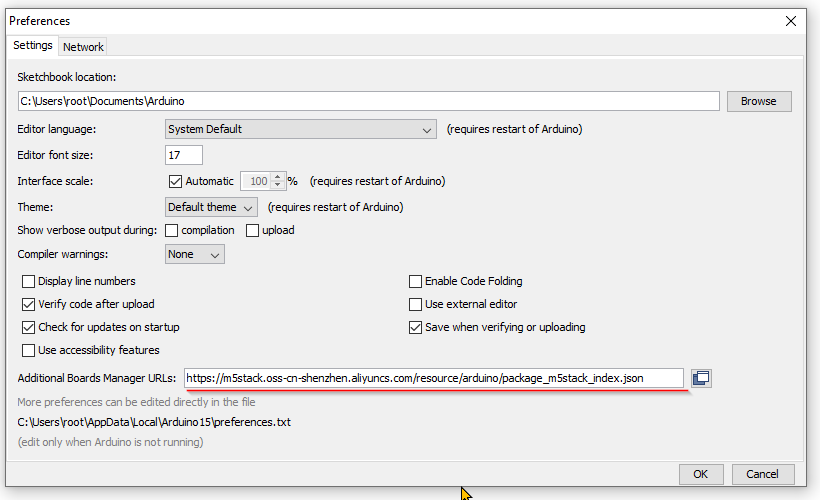This screenshot has height=500, width=820.
Task: Enable verbose output during compilation
Action: click(172, 231)
